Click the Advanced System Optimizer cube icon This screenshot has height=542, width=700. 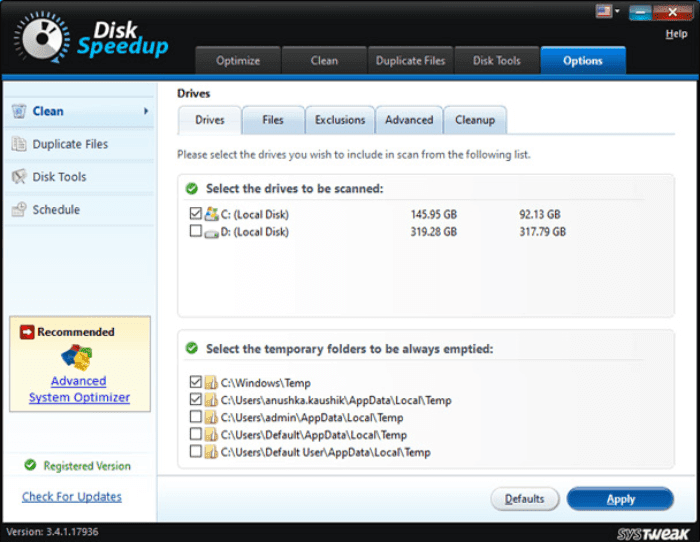[77, 357]
